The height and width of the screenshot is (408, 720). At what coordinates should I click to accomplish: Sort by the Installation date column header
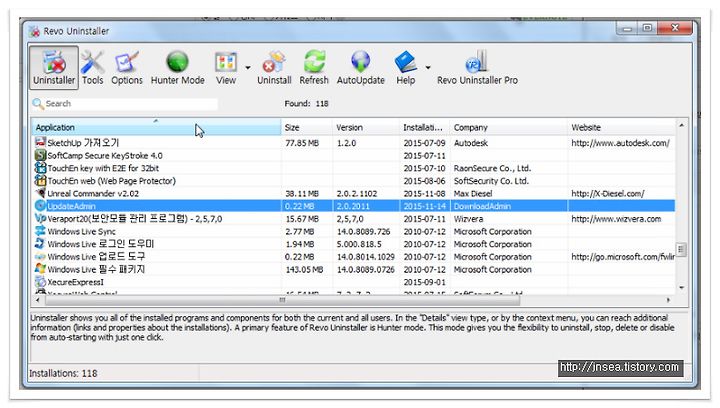point(424,128)
